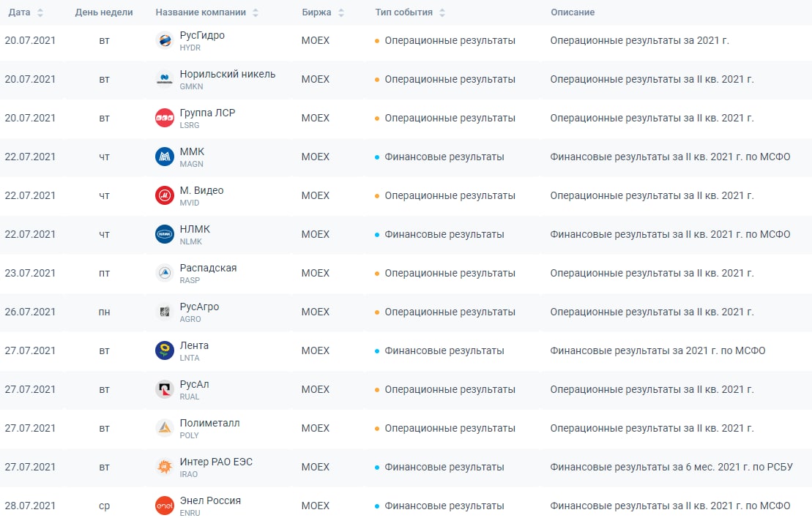The height and width of the screenshot is (518, 812).
Task: Open the Распадская company link
Action: 208,268
